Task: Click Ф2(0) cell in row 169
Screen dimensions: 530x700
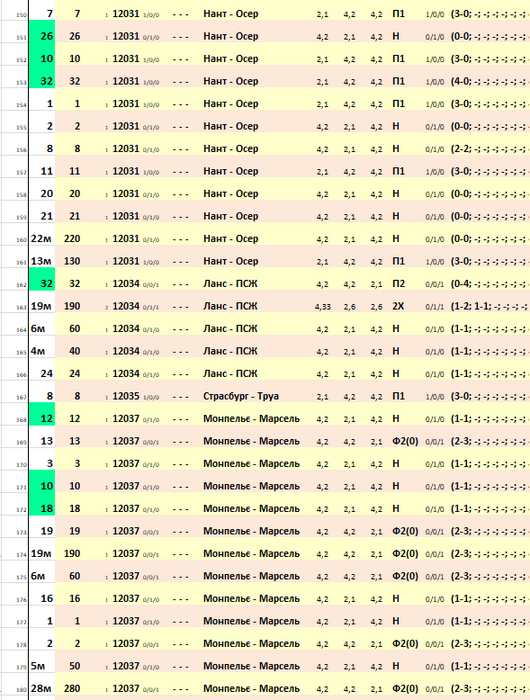Action: [x=405, y=442]
